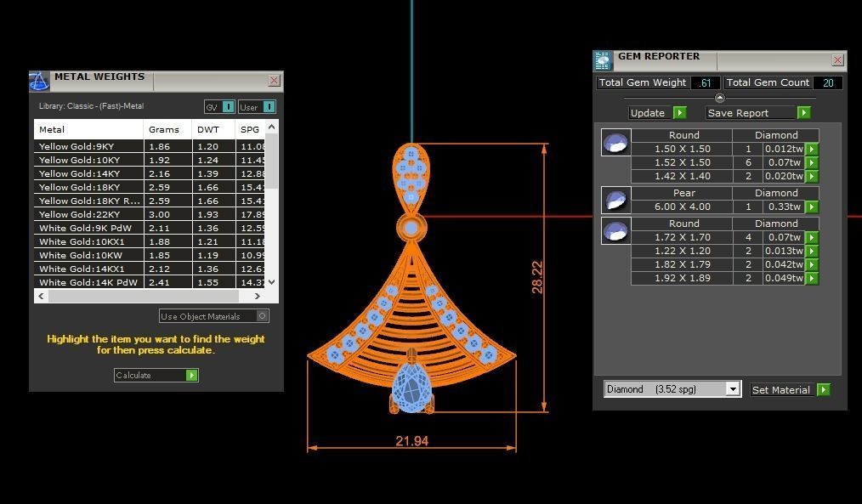The width and height of the screenshot is (862, 504).
Task: Select the second Round diamond gem thumbnail
Action: pyautogui.click(x=615, y=231)
